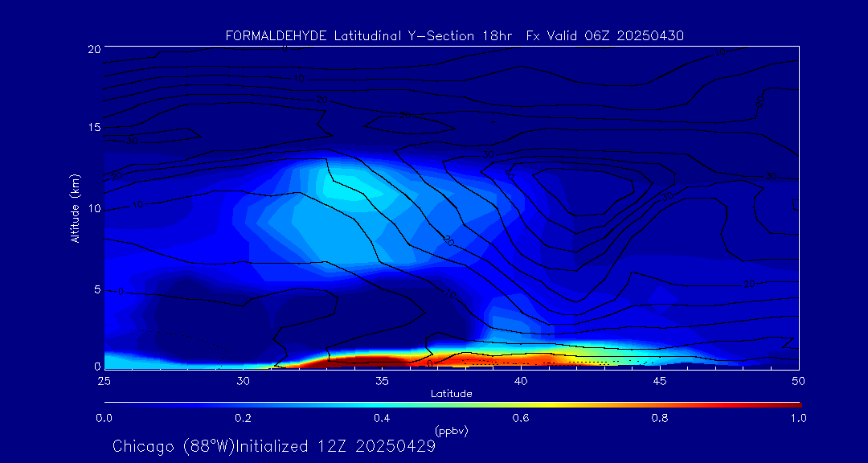Select the 'Altitude (km)' vertical axis label
Screen dimensions: 868x463
coord(74,208)
